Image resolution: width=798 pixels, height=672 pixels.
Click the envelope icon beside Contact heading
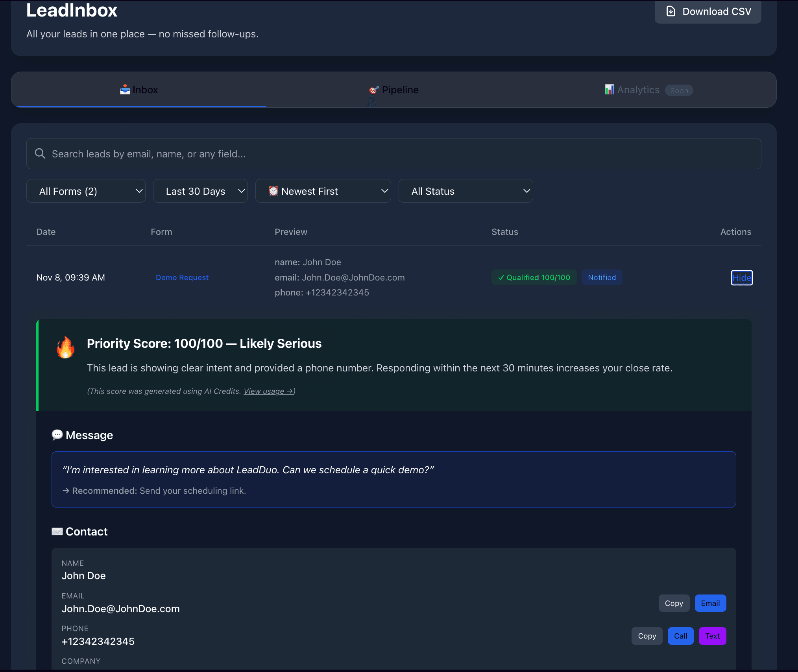point(57,531)
